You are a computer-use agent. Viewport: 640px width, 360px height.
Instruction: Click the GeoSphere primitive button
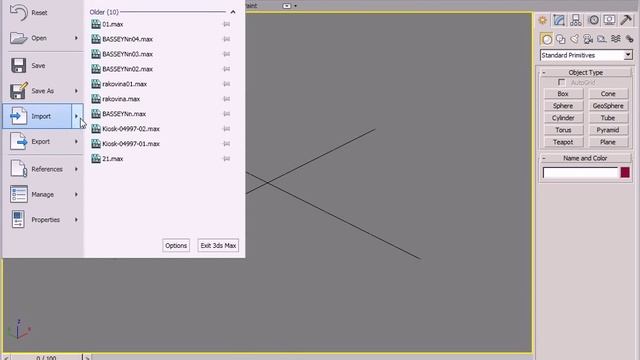tap(608, 106)
